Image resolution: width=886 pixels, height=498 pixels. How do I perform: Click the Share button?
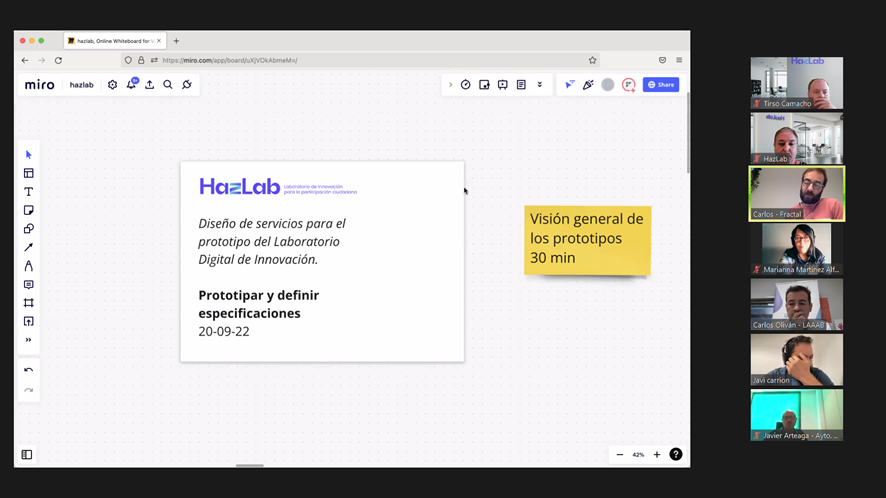[661, 85]
